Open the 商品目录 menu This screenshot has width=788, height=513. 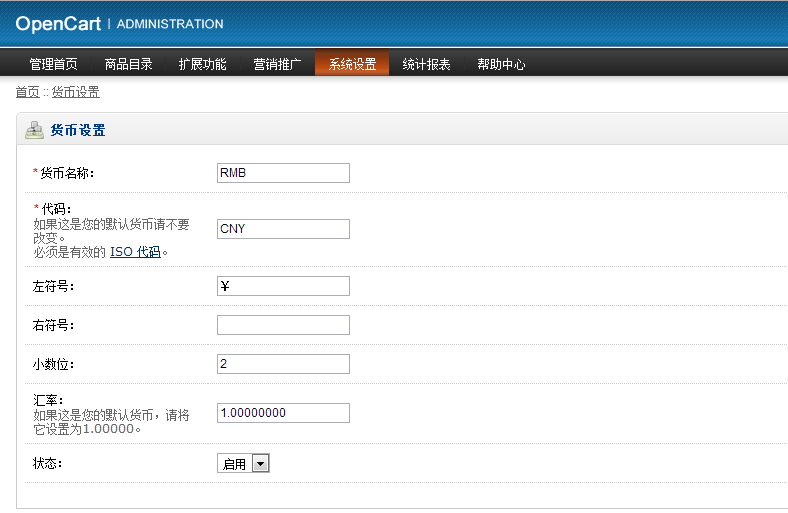click(128, 64)
